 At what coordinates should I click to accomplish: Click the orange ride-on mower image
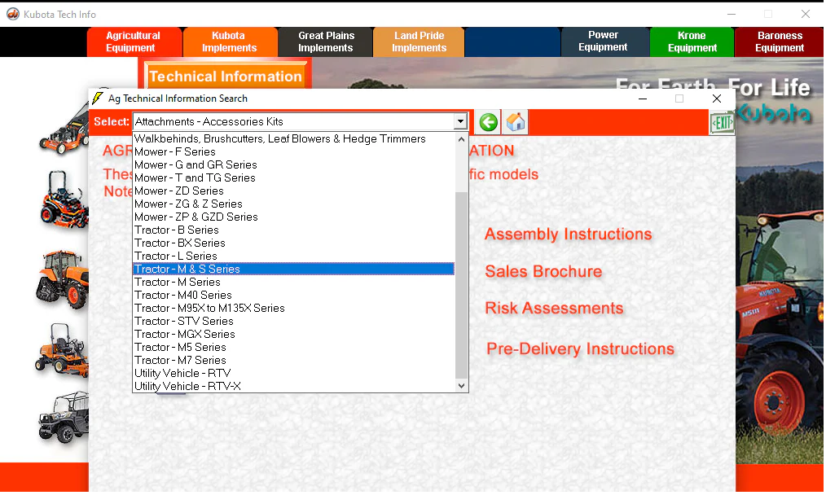tap(64, 200)
